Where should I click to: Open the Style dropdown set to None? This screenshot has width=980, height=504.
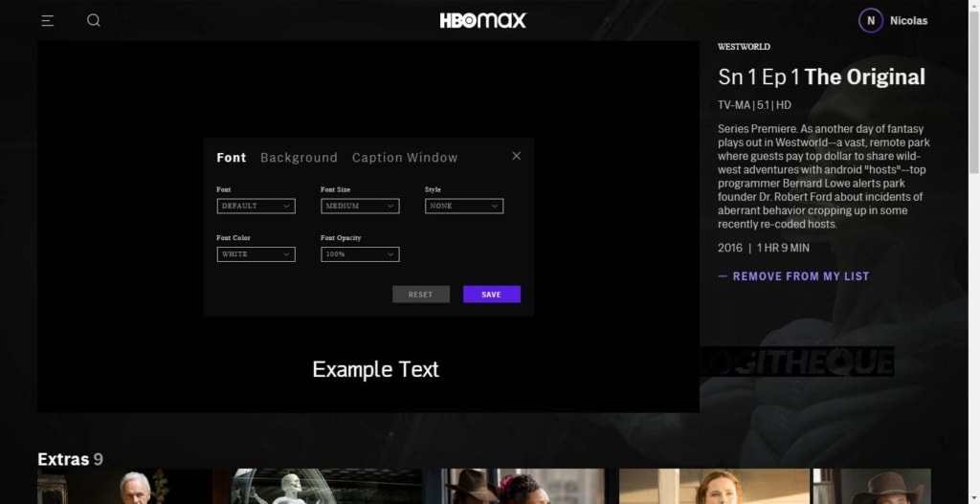pos(464,207)
